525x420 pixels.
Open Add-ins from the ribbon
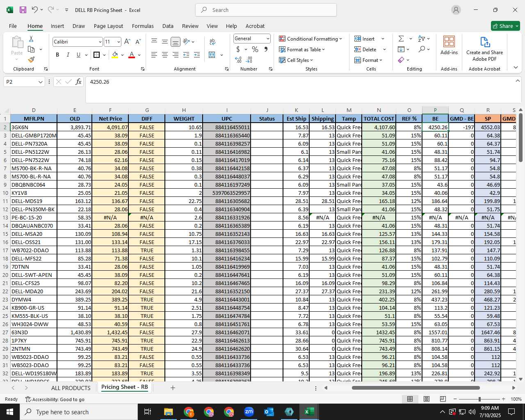click(x=449, y=46)
